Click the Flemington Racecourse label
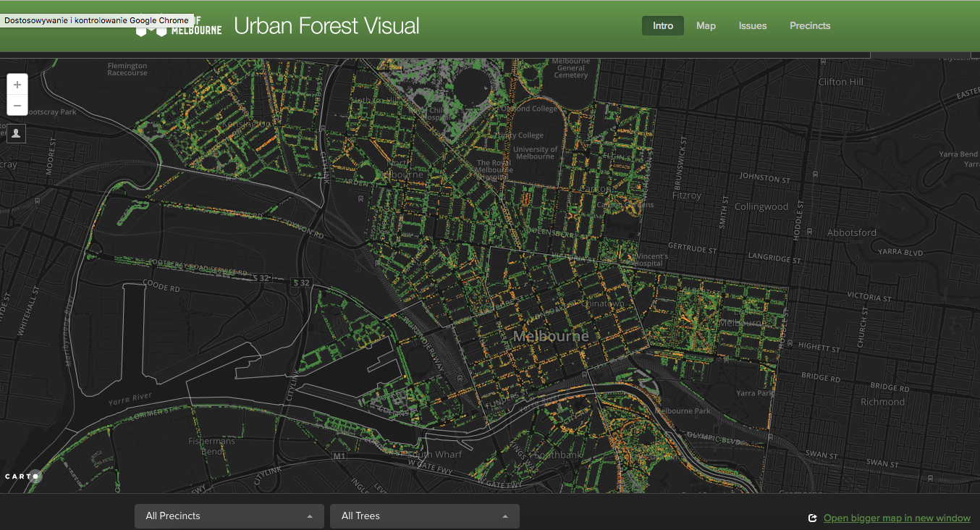Viewport: 980px width, 530px height. point(127,70)
